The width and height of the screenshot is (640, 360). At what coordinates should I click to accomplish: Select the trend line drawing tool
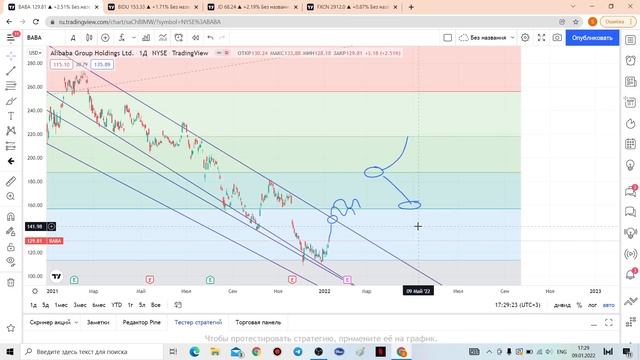click(11, 71)
